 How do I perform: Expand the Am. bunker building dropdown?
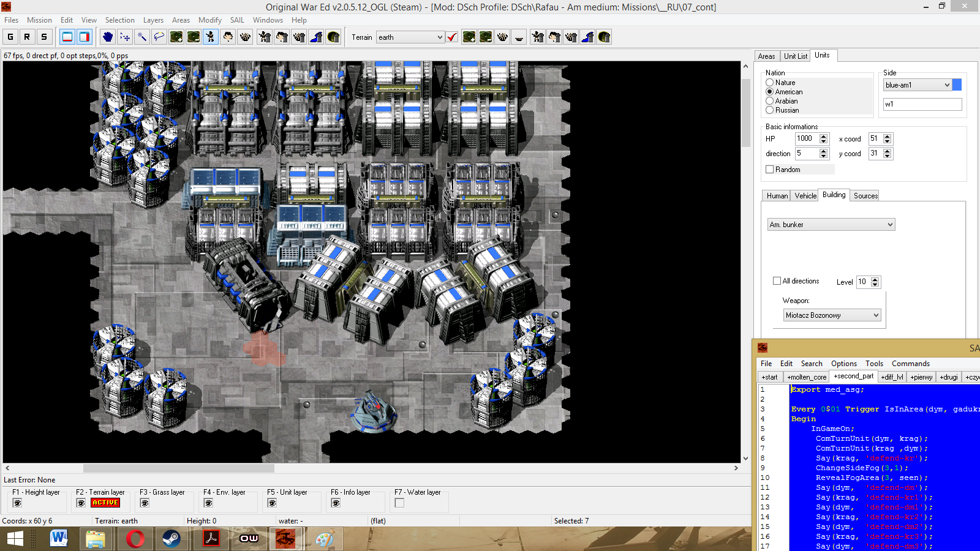pyautogui.click(x=831, y=225)
